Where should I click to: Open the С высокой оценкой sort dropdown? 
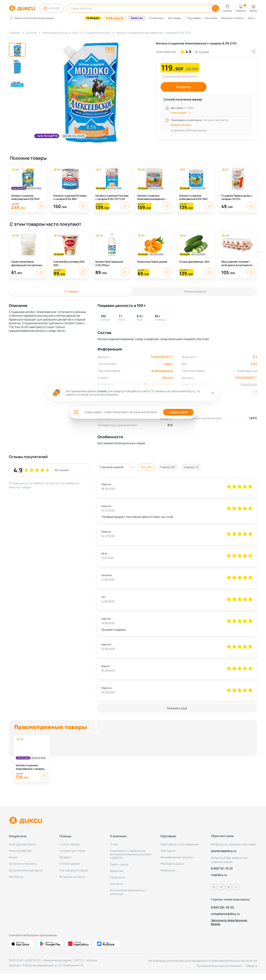click(x=116, y=467)
